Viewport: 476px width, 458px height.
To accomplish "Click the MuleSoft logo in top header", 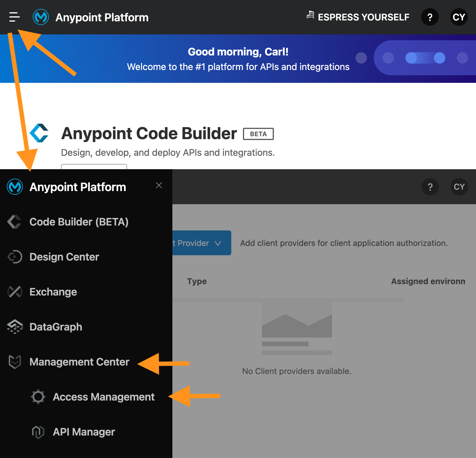I will click(41, 17).
